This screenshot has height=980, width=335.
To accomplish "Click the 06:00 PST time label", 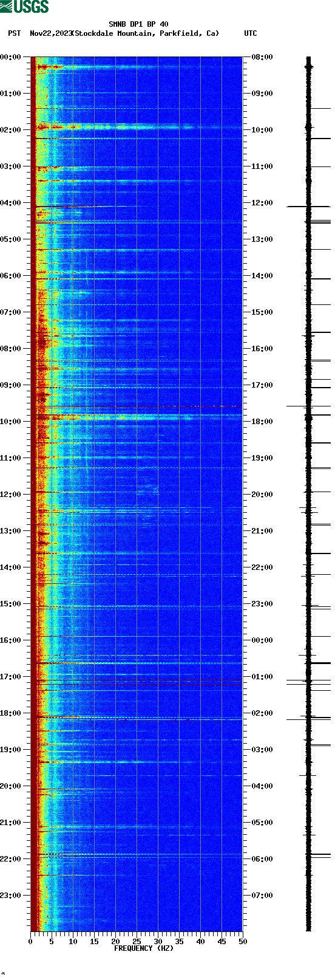I will tap(10, 276).
